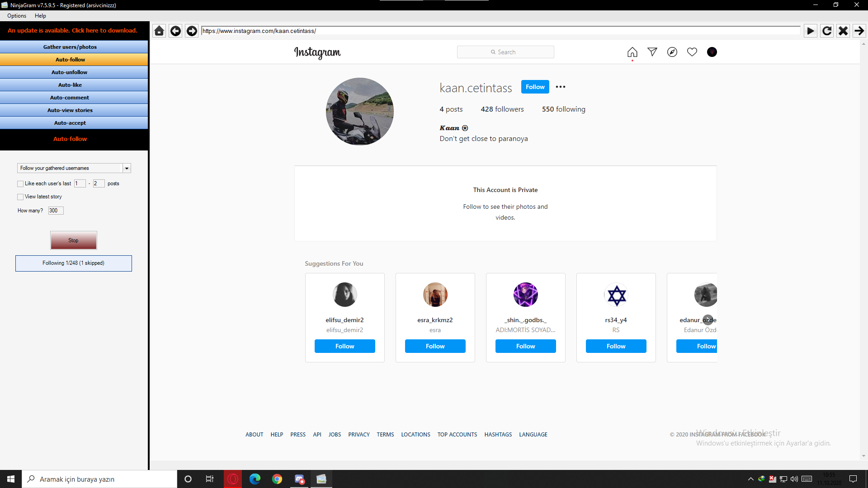Open the PRIVACY footer link
The height and width of the screenshot is (488, 868).
pos(359,435)
